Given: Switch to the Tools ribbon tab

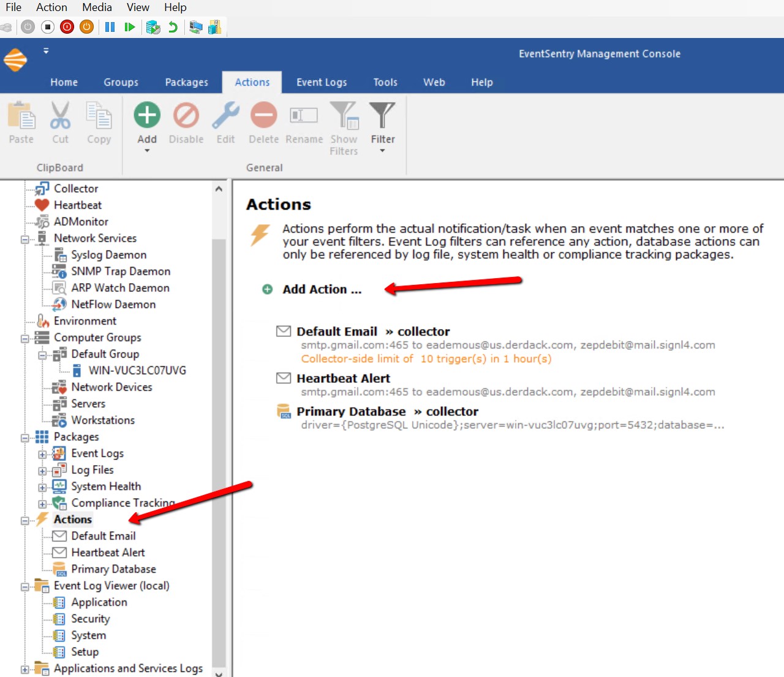Looking at the screenshot, I should [x=385, y=82].
